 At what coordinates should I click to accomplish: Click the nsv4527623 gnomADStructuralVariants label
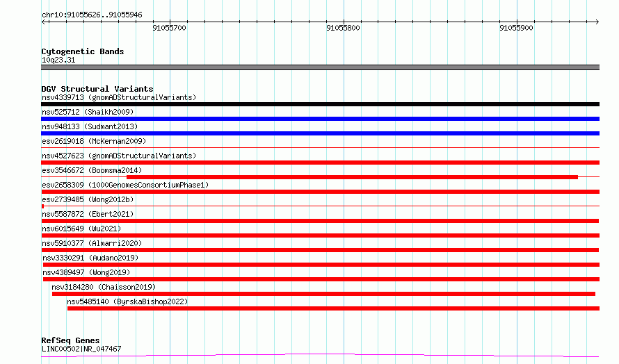point(119,156)
